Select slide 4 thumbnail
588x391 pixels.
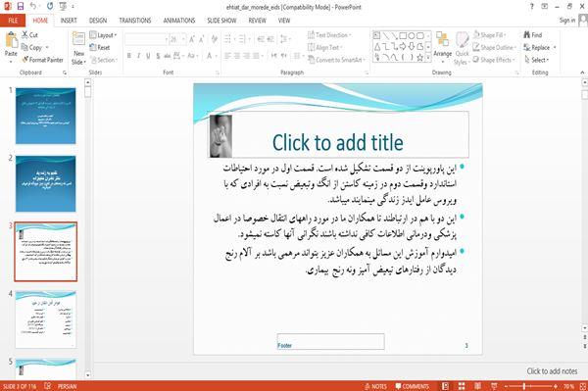46,319
